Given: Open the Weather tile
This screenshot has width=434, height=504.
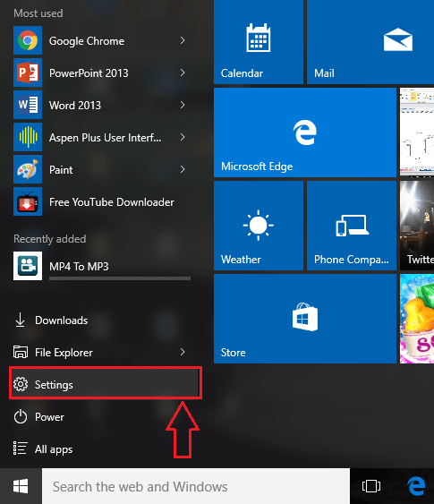Looking at the screenshot, I should [259, 226].
